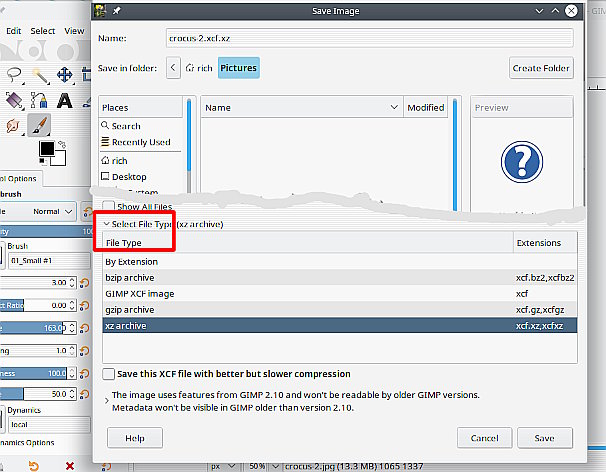Switch to the Tool Options tab

pos(20,179)
